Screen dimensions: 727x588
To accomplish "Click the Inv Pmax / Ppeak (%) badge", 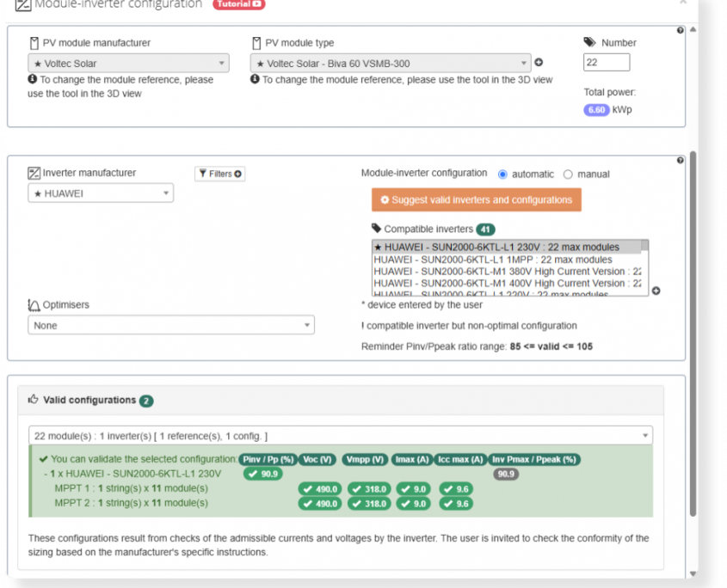I will (x=534, y=460).
